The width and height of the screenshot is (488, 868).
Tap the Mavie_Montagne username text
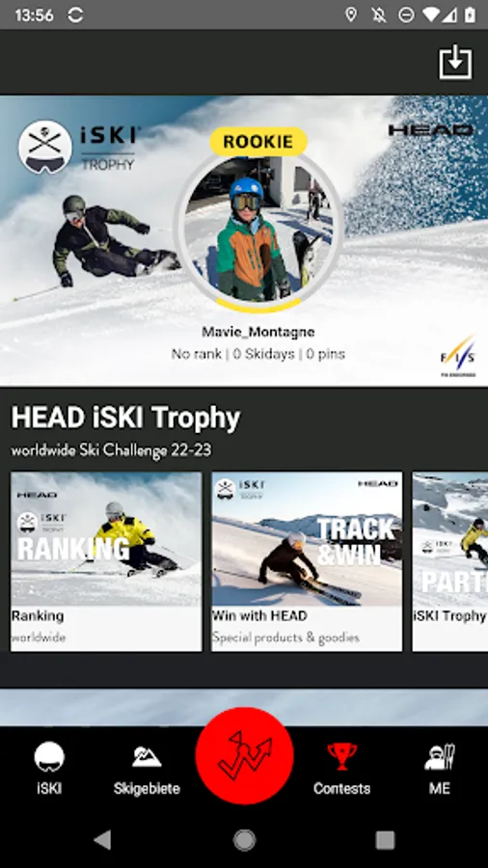pyautogui.click(x=258, y=332)
